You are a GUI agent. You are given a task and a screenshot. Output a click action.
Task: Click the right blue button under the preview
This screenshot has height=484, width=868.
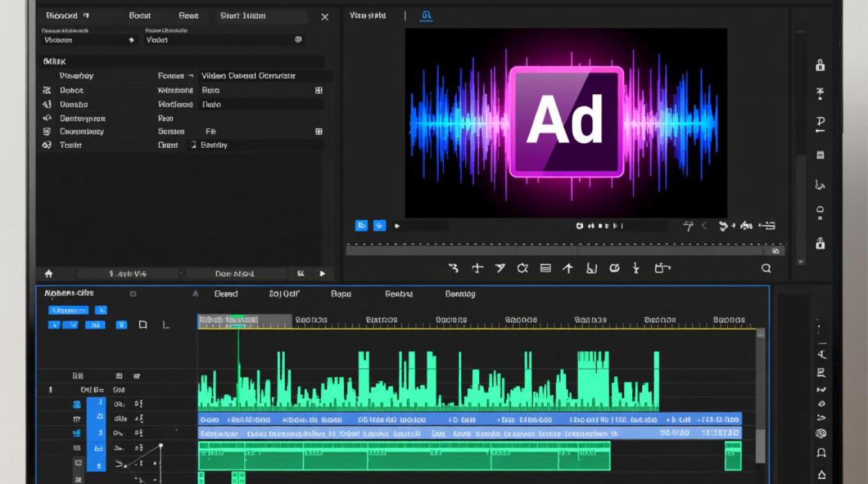click(x=380, y=225)
